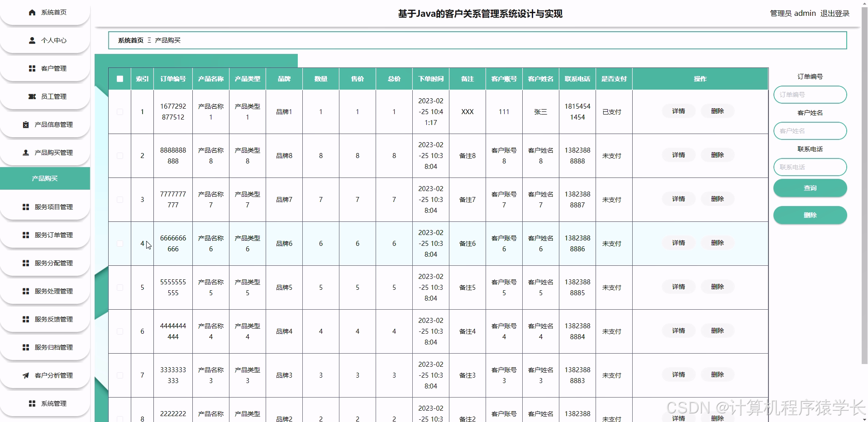The height and width of the screenshot is (422, 868).
Task: Click the 品牌8 cell
Action: coord(284,156)
